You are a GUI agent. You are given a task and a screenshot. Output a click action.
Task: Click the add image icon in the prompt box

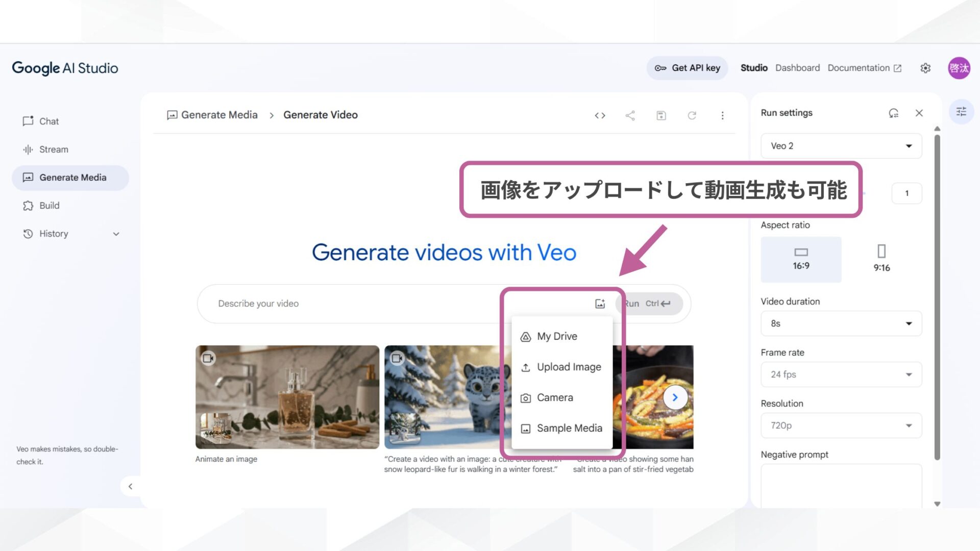tap(600, 304)
